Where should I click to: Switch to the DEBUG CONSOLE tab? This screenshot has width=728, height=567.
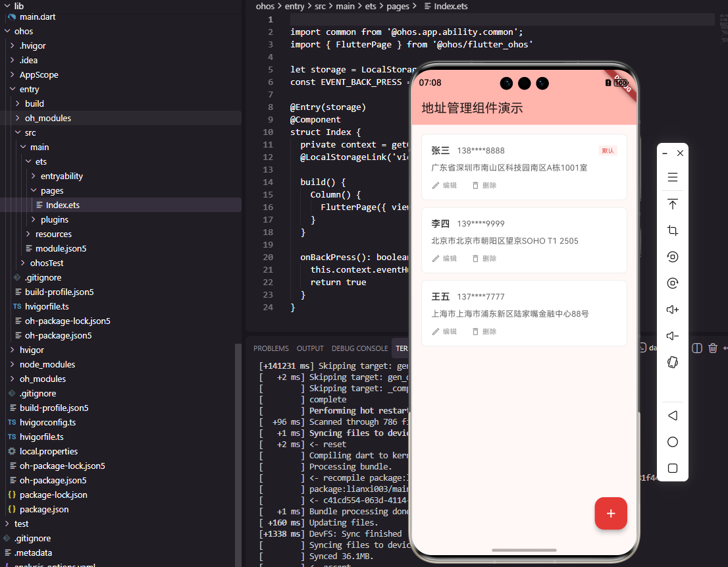pos(360,348)
